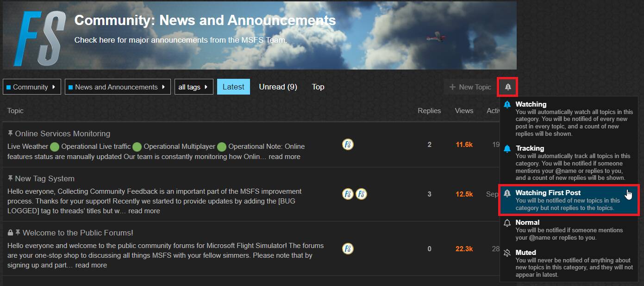Click the reply count 3 for New Tag System
Viewport: 644px width, 286px height.
click(430, 194)
